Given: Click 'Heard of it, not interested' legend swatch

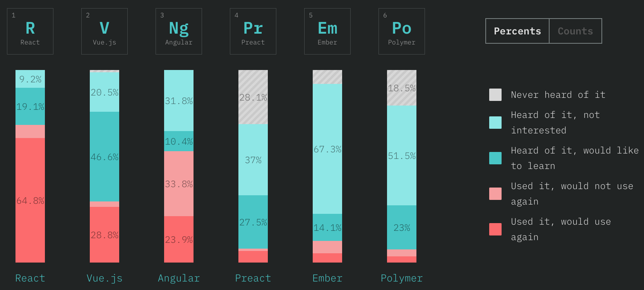Looking at the screenshot, I should (x=495, y=123).
